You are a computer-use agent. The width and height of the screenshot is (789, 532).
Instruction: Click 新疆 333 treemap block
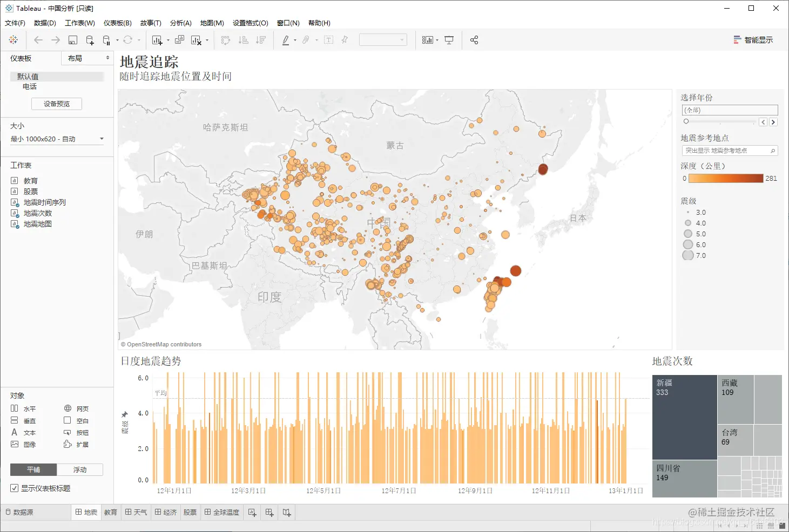coord(685,417)
